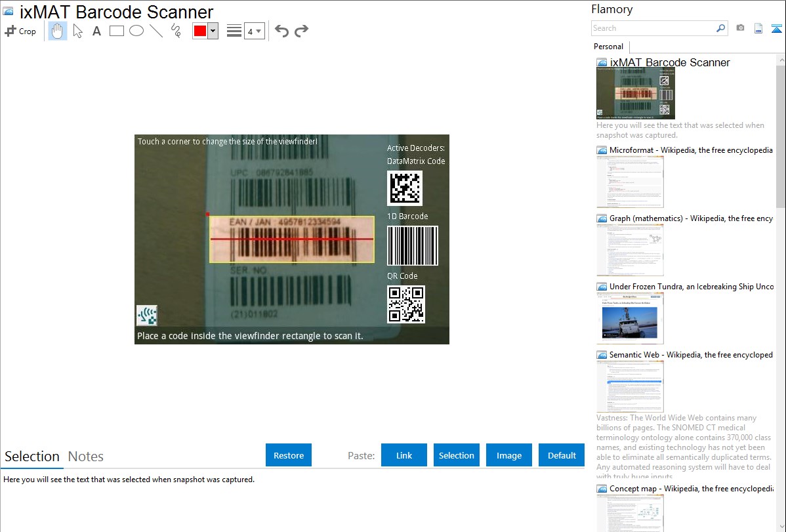This screenshot has width=786, height=532.
Task: Undo the last annotation
Action: tap(281, 31)
